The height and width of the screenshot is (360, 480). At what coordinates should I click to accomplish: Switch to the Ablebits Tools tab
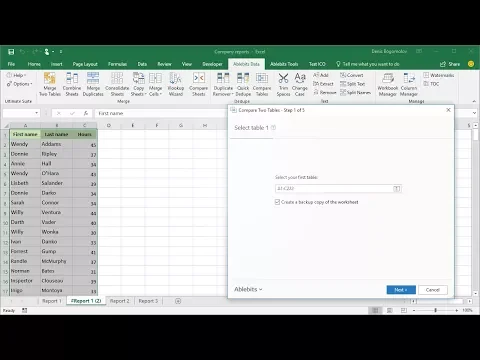(x=284, y=64)
